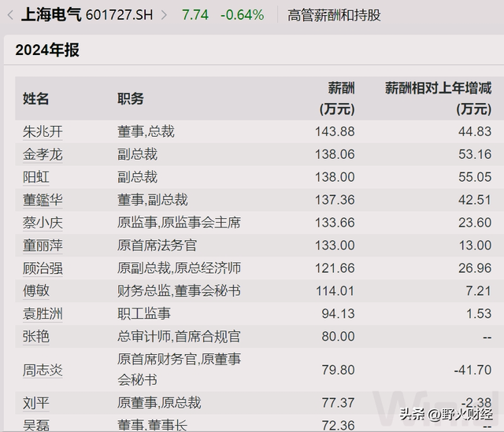Click salary change value 1.53
This screenshot has height=432, width=504.
478,314
